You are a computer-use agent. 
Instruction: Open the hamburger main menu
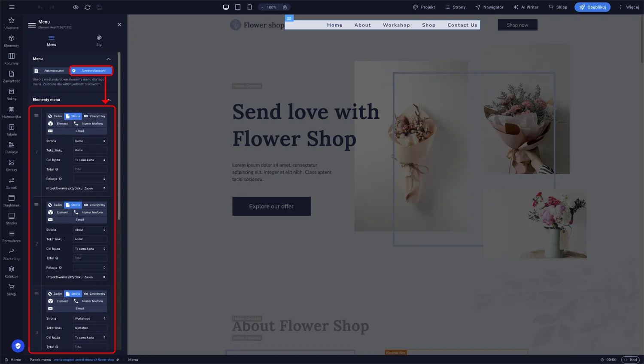pyautogui.click(x=12, y=7)
